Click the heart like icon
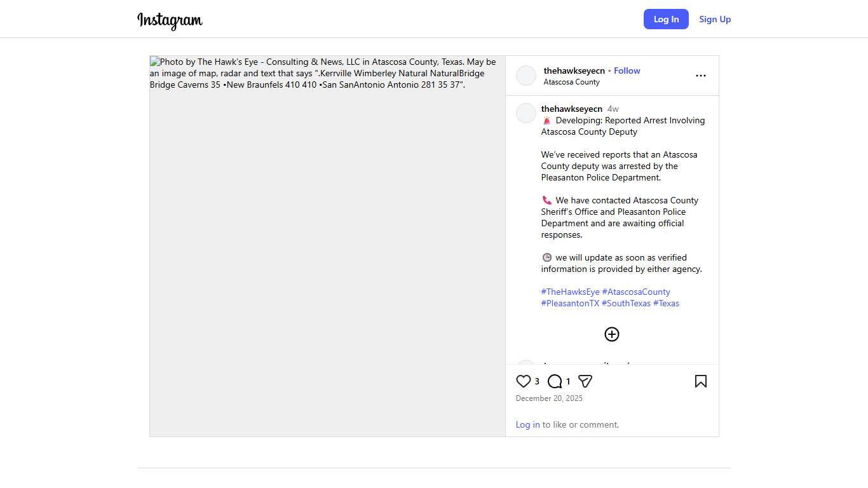The image size is (868, 488). [x=524, y=381]
